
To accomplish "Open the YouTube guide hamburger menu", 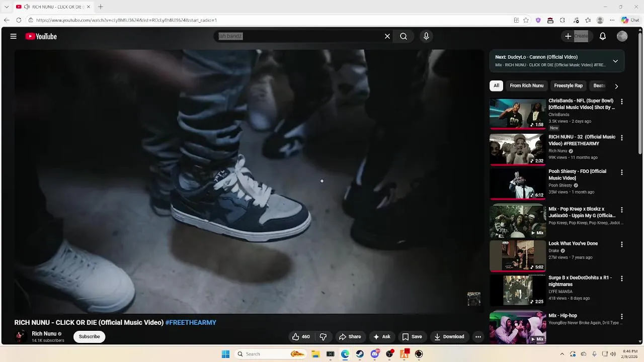I will (14, 36).
